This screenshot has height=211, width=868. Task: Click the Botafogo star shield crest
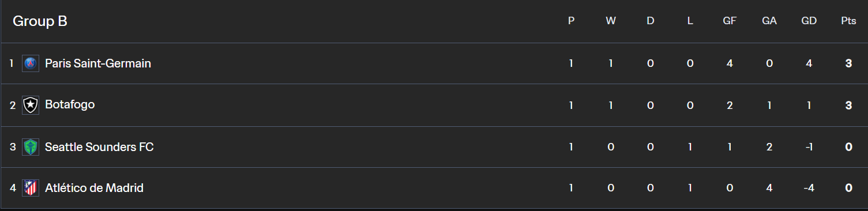point(31,105)
